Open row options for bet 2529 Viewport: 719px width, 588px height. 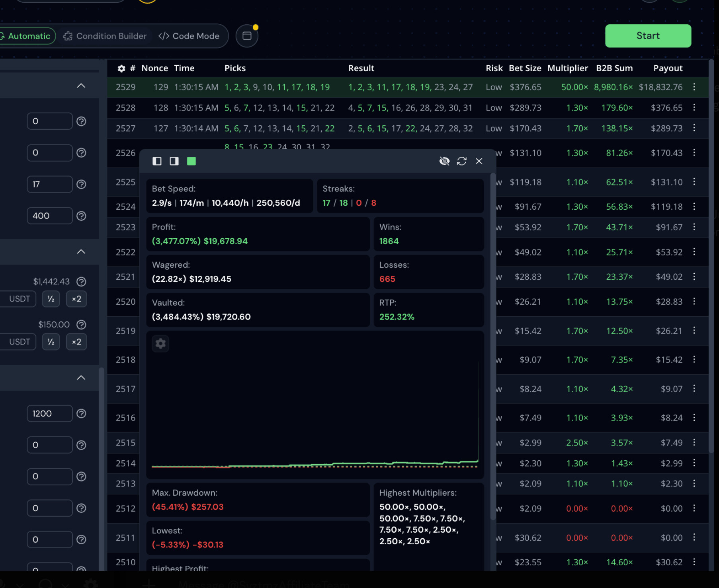pyautogui.click(x=694, y=87)
